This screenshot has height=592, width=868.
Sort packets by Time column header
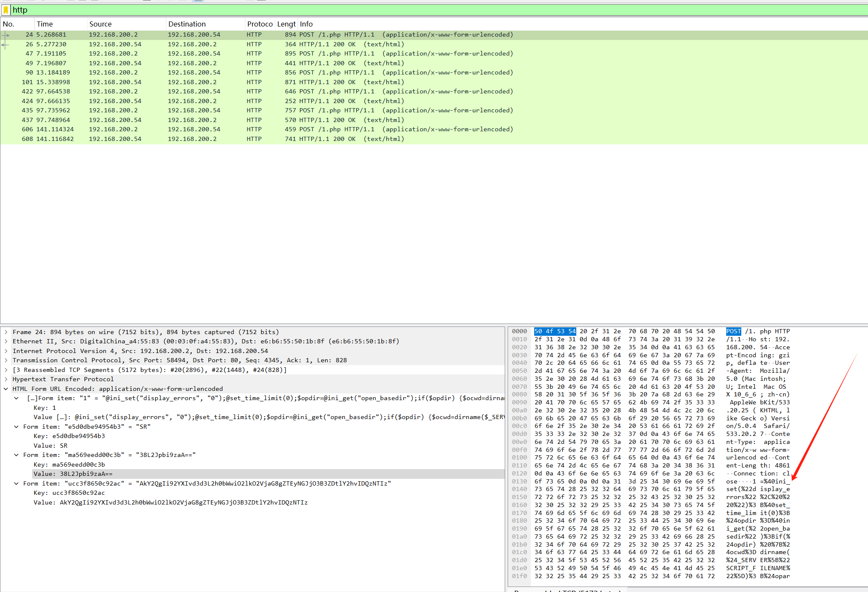pos(45,24)
